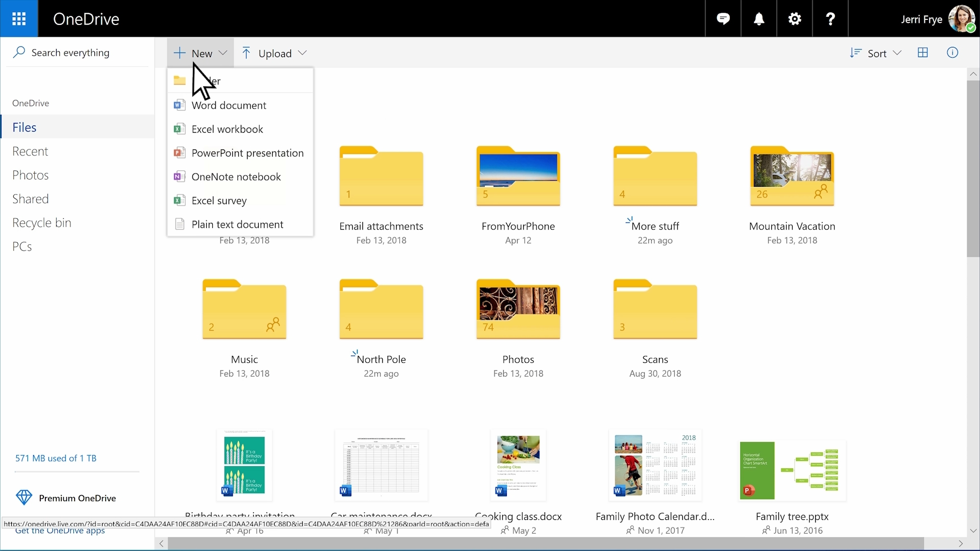Open the Birthday party invitation thumbnail
This screenshot has width=980, height=551.
(244, 465)
